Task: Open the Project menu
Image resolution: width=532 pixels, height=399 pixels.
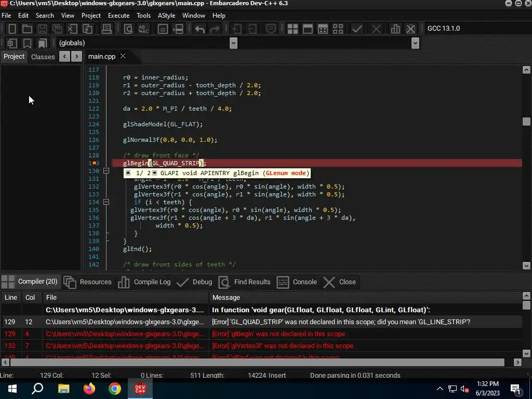Action: [x=91, y=16]
